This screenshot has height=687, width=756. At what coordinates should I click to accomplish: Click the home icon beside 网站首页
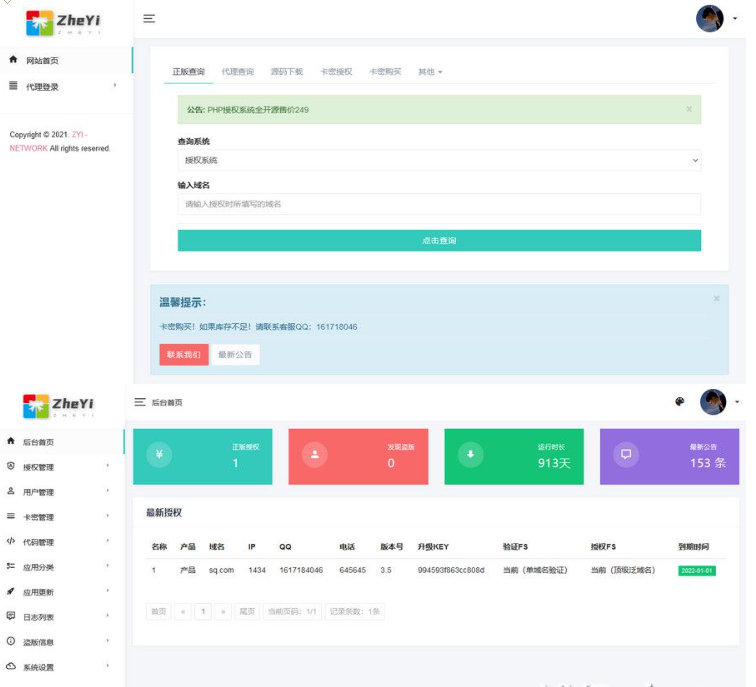point(13,60)
